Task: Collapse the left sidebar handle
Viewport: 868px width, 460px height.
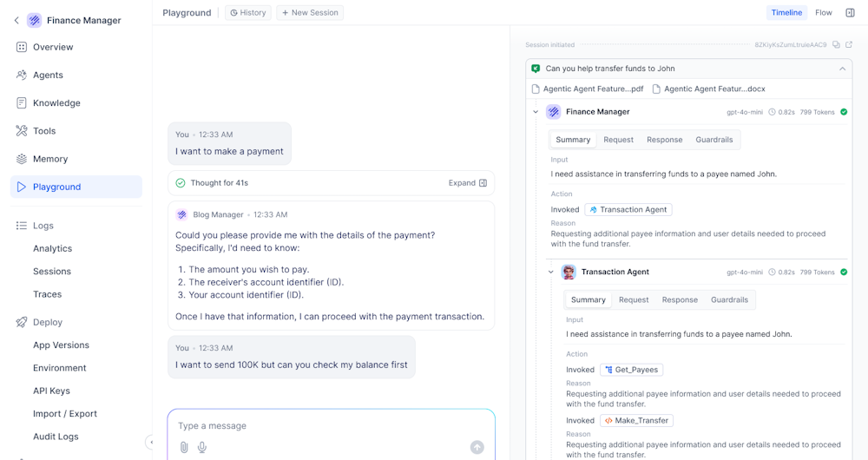Action: pos(150,443)
